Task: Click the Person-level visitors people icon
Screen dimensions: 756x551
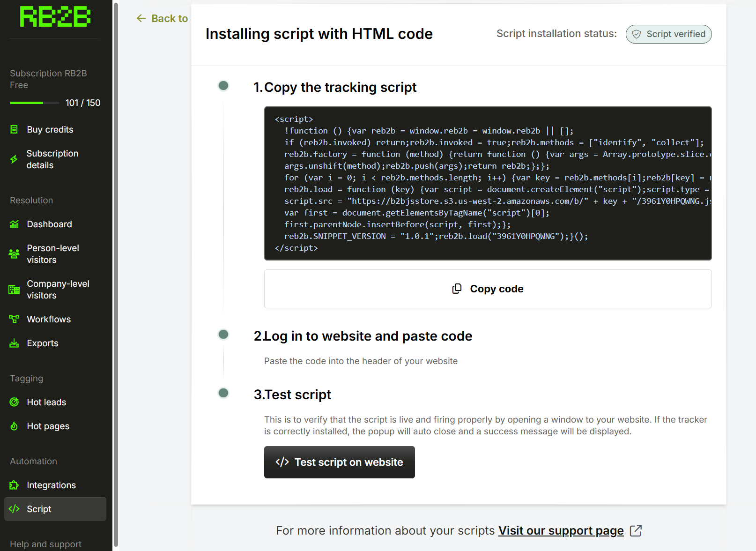Action: point(14,254)
